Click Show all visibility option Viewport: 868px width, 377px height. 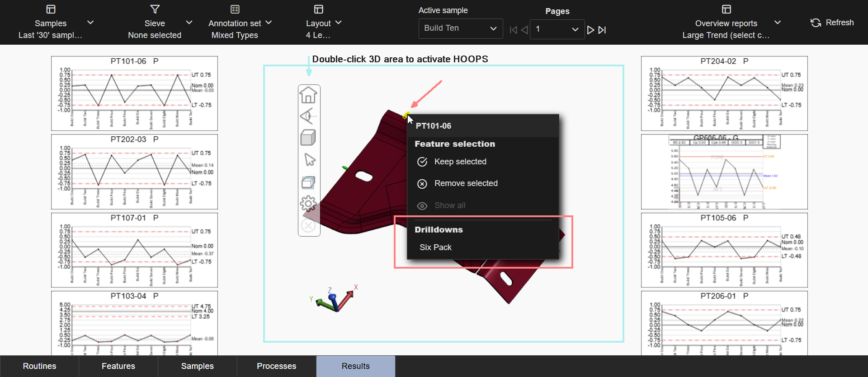(449, 205)
